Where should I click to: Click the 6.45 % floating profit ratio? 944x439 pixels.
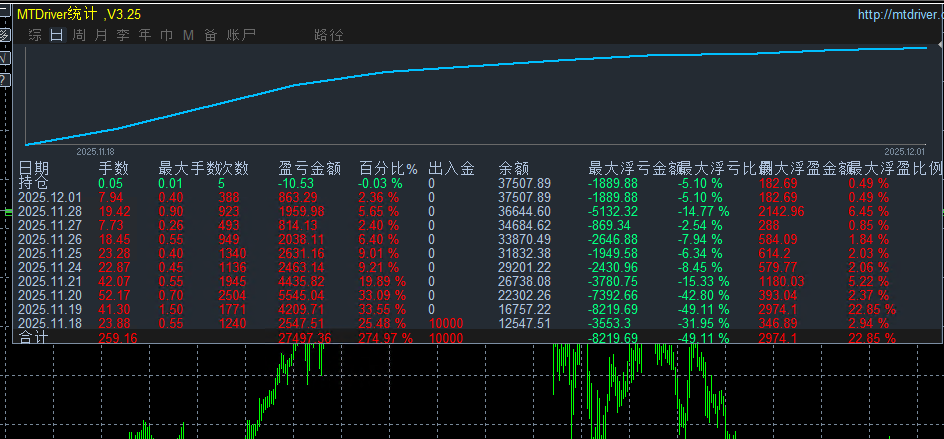pyautogui.click(x=868, y=211)
